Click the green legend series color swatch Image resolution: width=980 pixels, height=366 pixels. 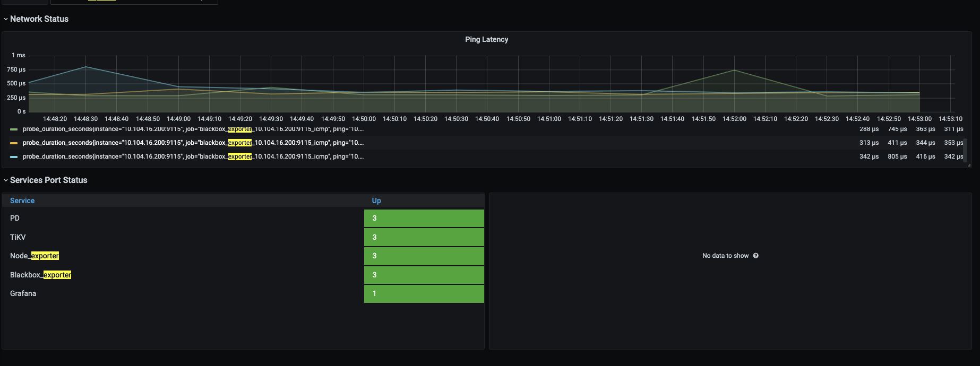14,129
